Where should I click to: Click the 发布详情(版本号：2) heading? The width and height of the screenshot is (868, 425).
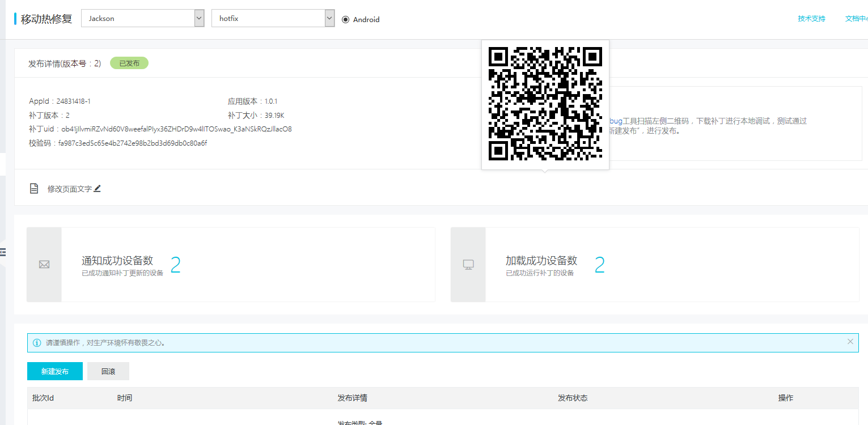65,63
